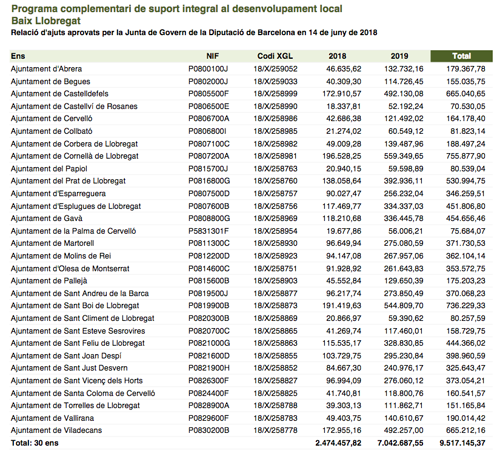Click NIF P0820700C cell
This screenshot has height=465, width=500.
[x=209, y=331]
